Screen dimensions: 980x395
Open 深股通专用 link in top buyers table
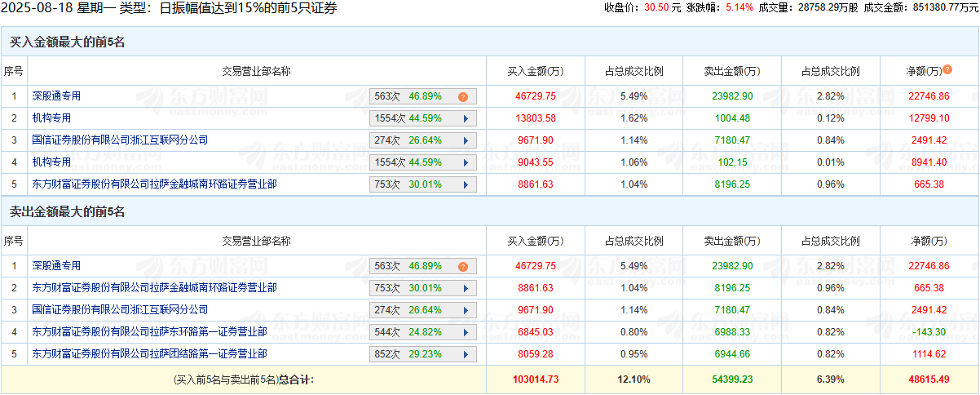coord(56,96)
